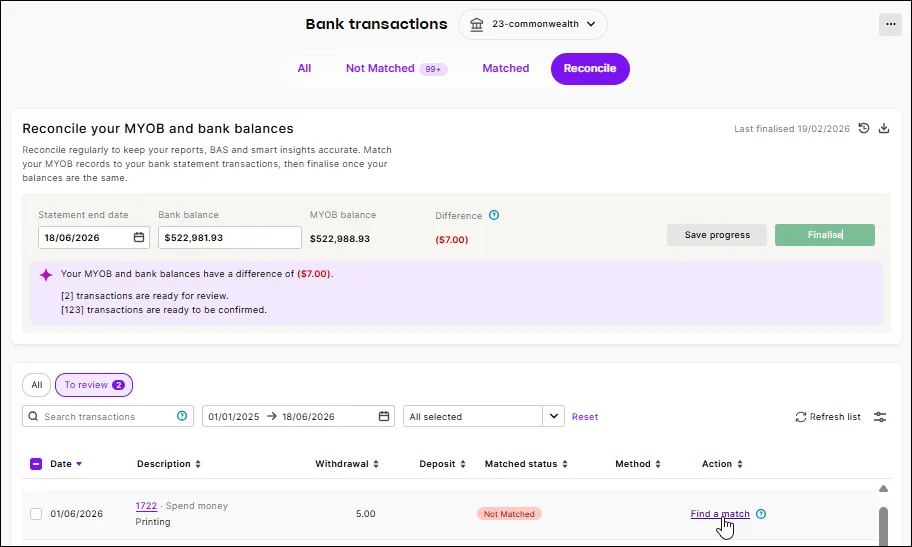Click the Last finalised 19/02/2026 text
The height and width of the screenshot is (547, 912).
(x=792, y=129)
